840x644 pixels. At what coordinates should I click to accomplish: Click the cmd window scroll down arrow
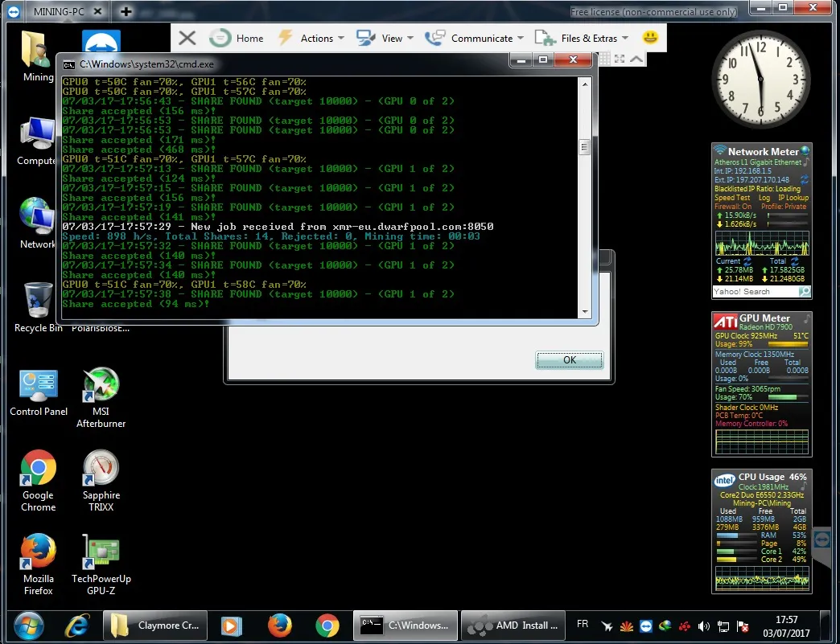[x=585, y=312]
